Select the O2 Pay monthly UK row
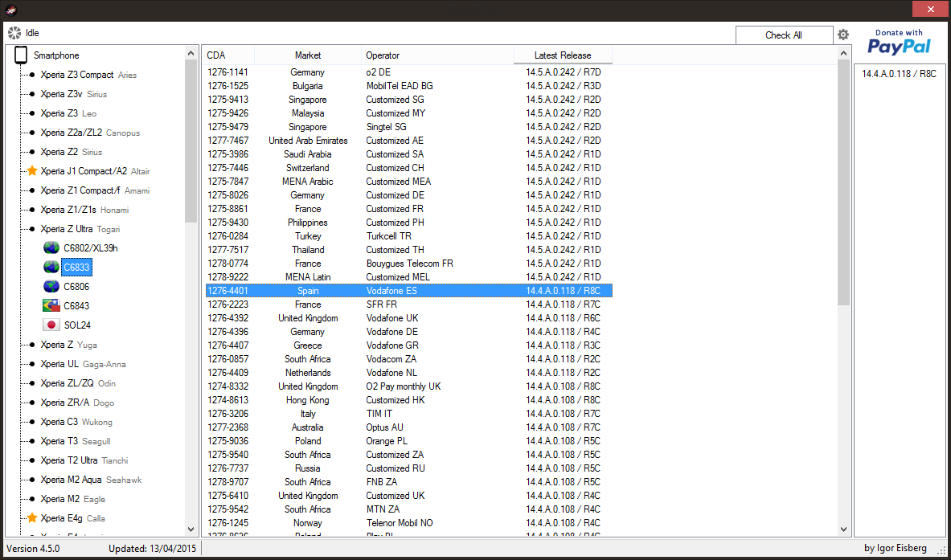 pyautogui.click(x=409, y=386)
